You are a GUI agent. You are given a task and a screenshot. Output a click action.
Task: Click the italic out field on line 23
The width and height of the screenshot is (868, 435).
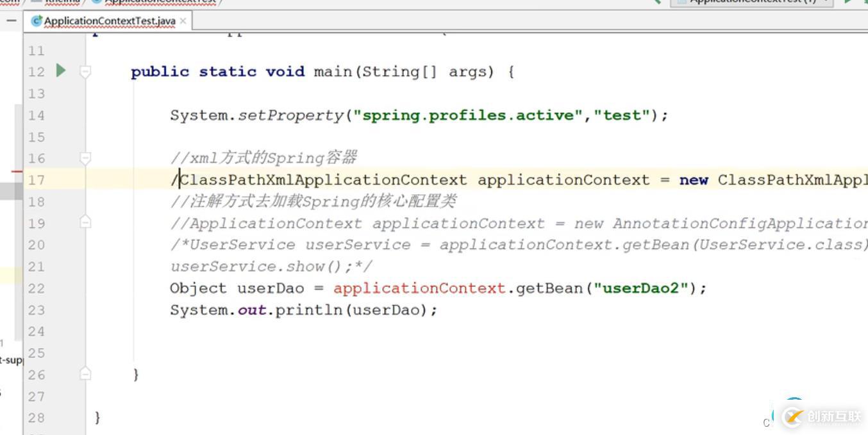(x=252, y=310)
